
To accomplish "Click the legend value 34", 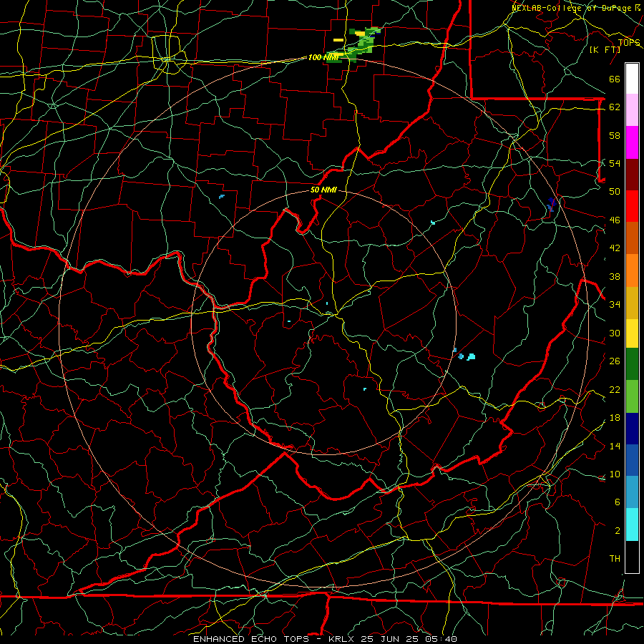I will point(615,304).
